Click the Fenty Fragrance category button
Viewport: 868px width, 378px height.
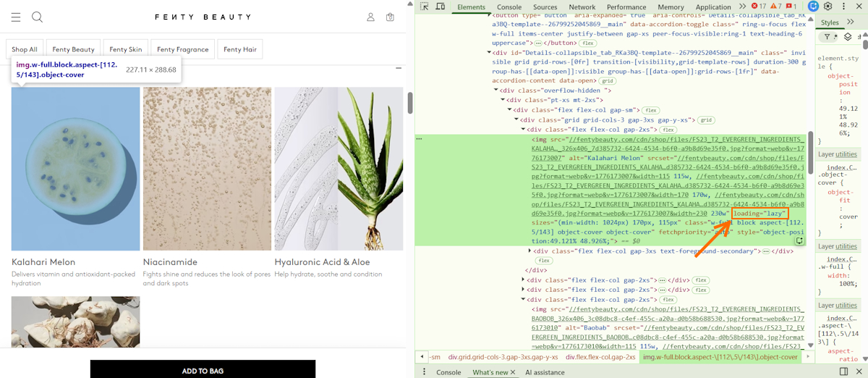click(x=182, y=49)
